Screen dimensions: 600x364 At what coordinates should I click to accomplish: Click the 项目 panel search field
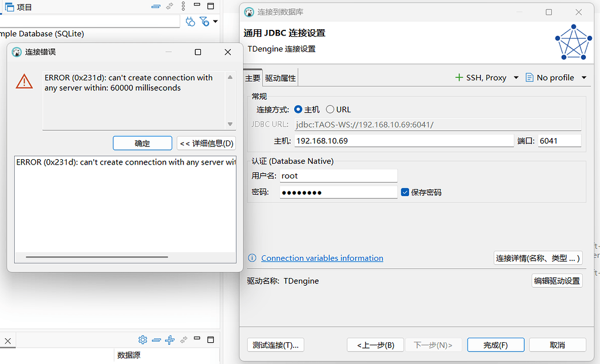coord(90,22)
